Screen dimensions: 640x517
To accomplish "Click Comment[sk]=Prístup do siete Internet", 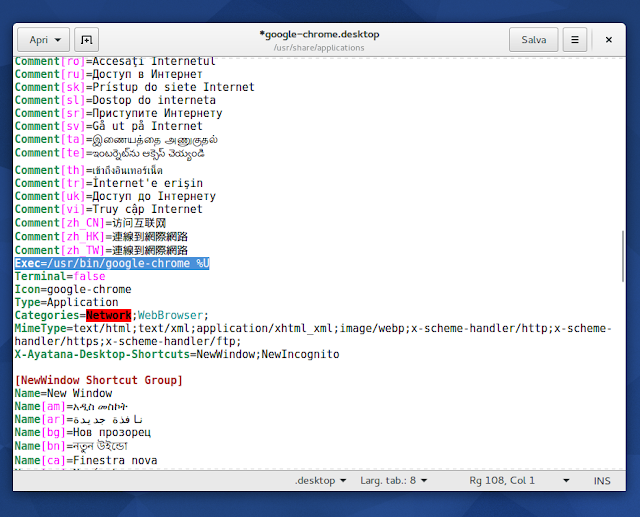I will (x=135, y=87).
